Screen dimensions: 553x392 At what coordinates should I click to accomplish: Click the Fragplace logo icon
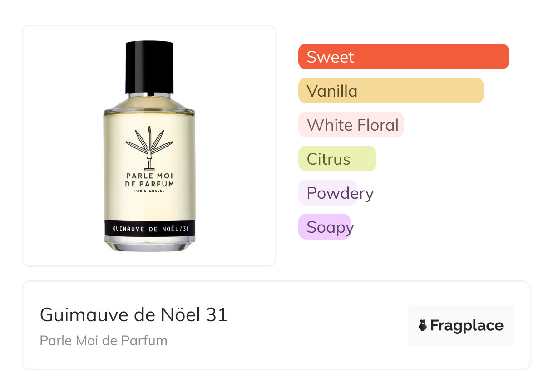pyautogui.click(x=423, y=325)
